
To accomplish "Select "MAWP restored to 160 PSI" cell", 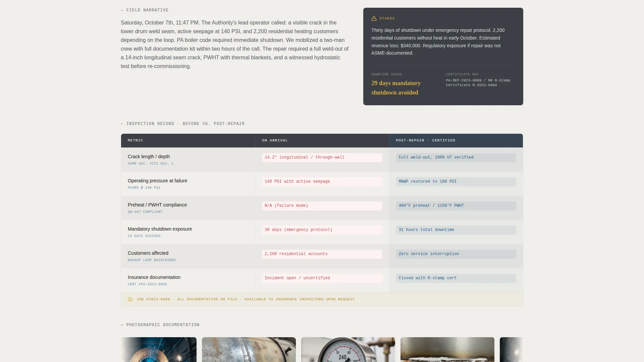I will point(456,182).
